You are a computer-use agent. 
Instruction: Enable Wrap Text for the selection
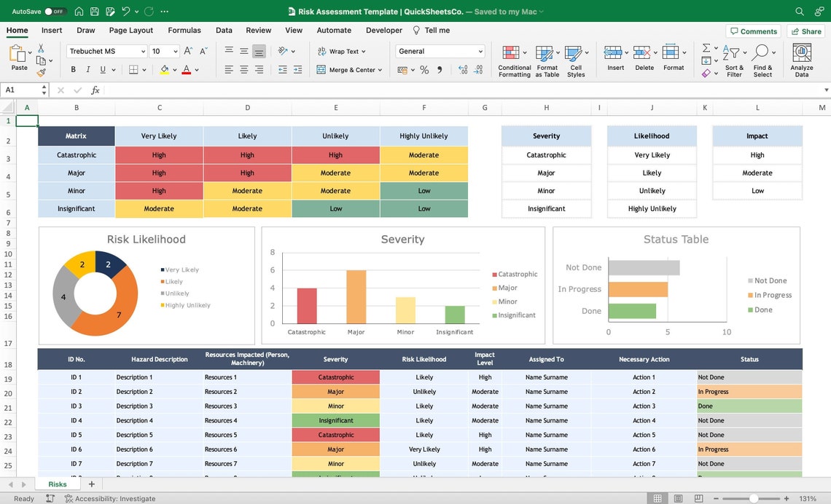click(340, 51)
